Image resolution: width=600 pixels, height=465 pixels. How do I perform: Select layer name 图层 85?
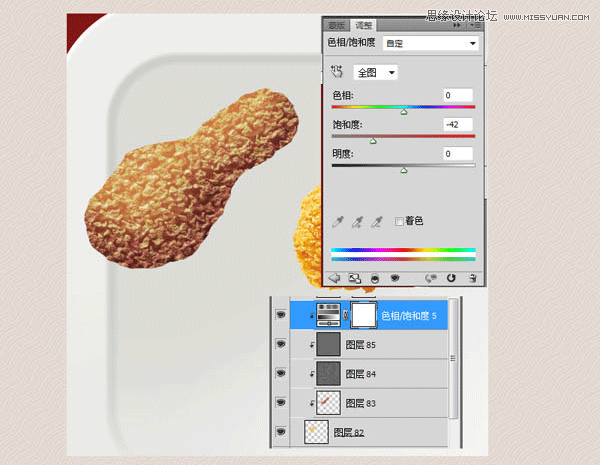(360, 345)
